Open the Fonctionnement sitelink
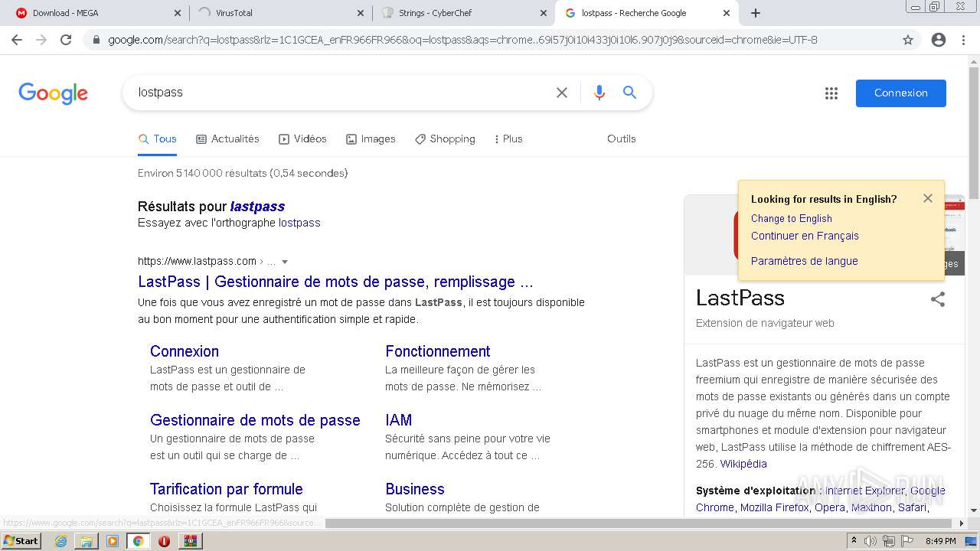 coord(438,351)
